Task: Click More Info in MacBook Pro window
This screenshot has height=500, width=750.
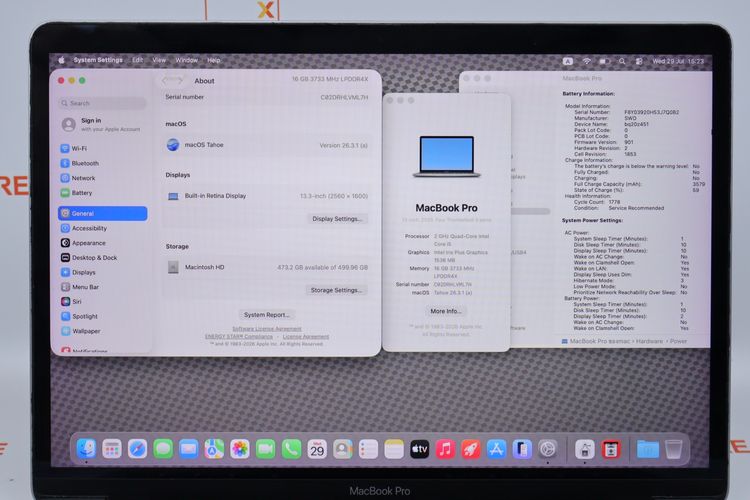Action: 446,311
